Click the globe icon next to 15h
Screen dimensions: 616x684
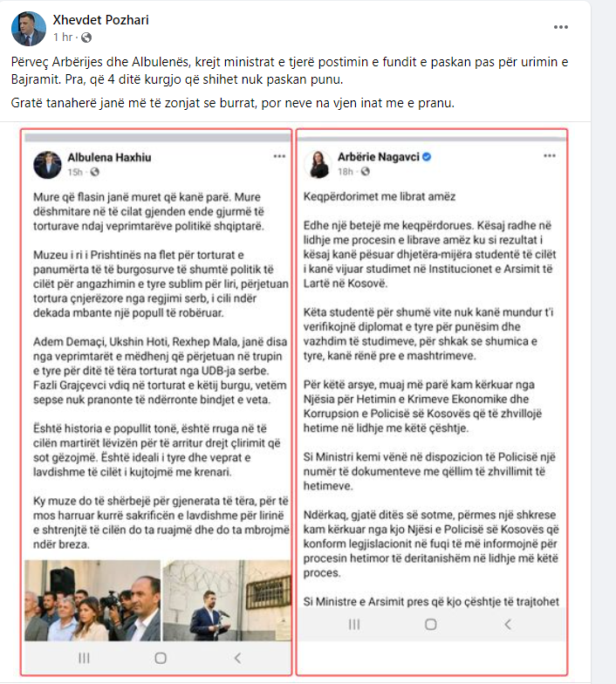(x=94, y=172)
